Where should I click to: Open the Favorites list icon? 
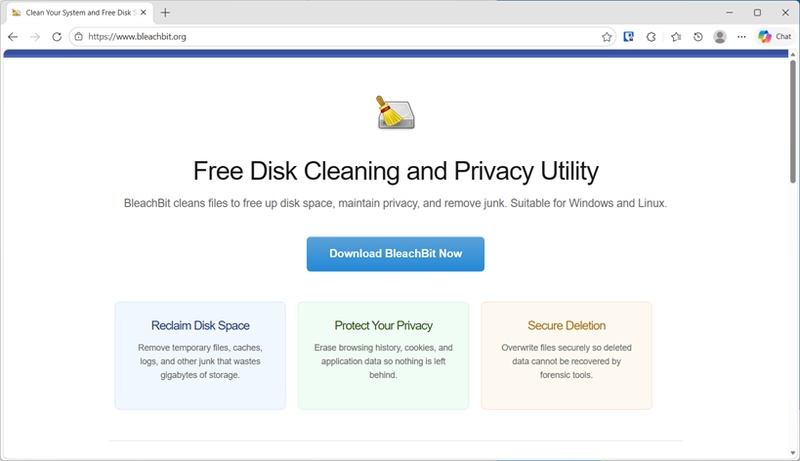(x=676, y=37)
